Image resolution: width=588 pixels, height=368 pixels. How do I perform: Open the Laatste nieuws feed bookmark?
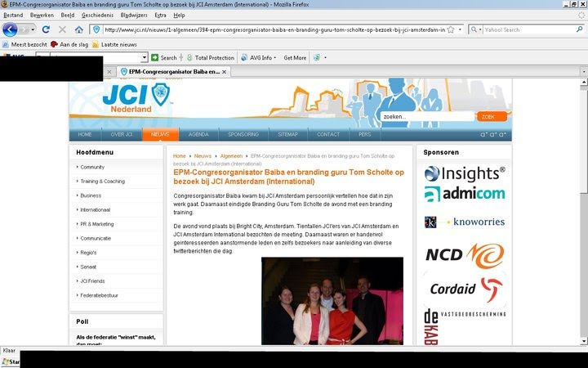(x=114, y=44)
